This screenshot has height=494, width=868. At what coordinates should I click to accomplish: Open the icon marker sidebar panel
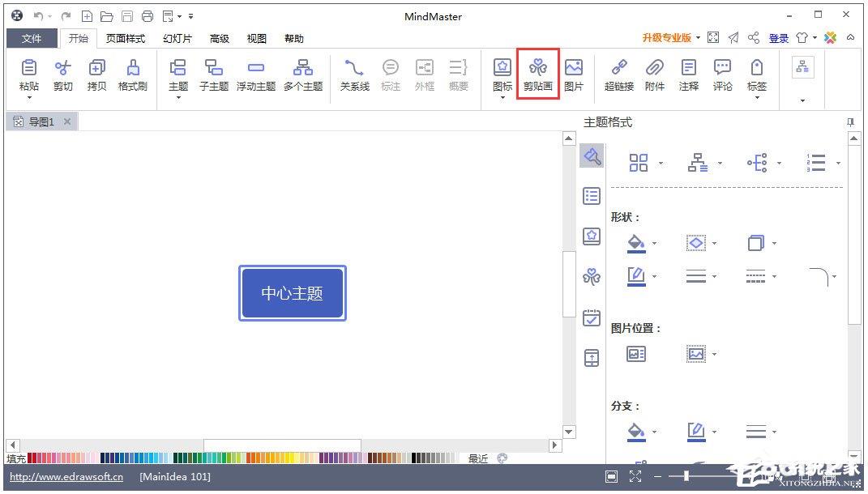[592, 236]
